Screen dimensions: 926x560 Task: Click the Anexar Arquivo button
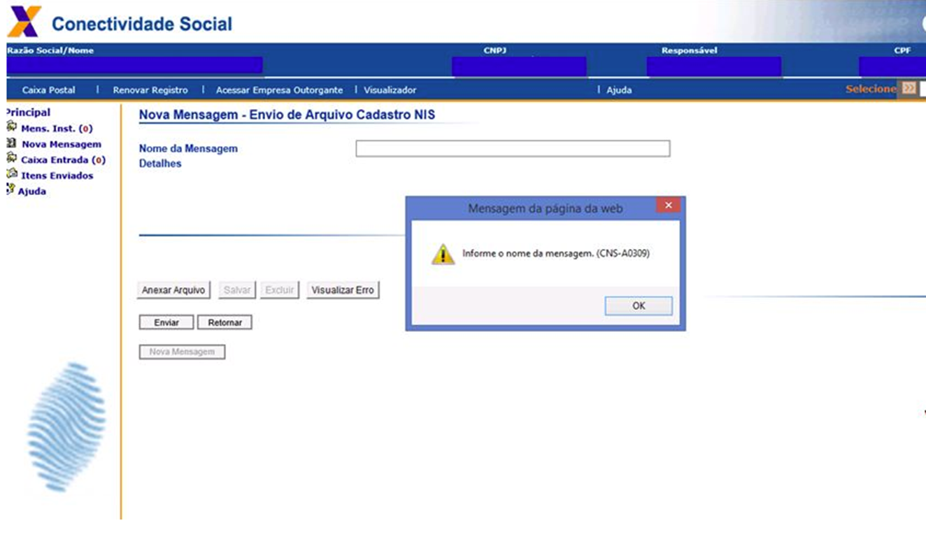pyautogui.click(x=173, y=290)
